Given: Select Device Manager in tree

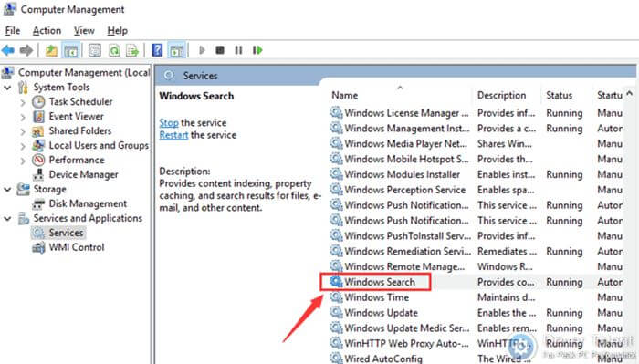Looking at the screenshot, I should click(84, 174).
